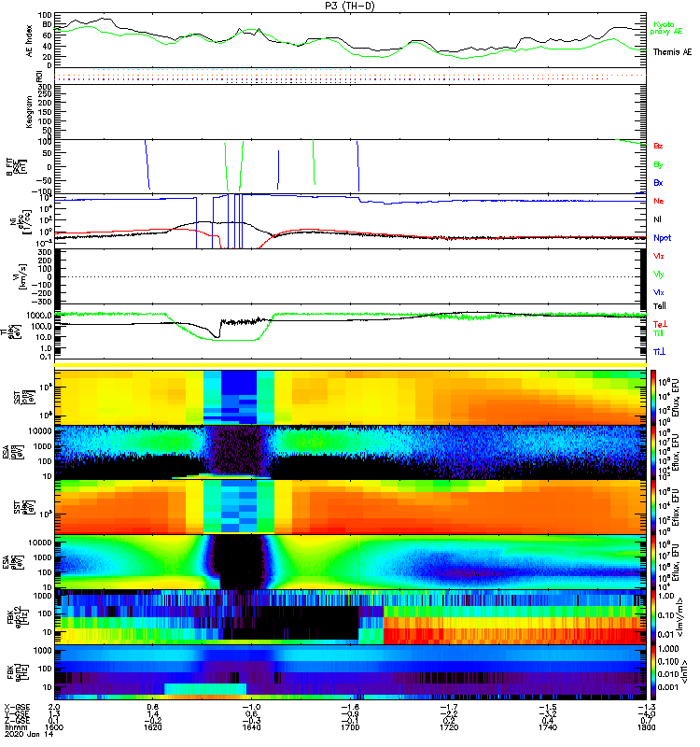The width and height of the screenshot is (700, 747).
Task: Click the FBK edc12 wave spectrogram panel
Action: pos(350,617)
